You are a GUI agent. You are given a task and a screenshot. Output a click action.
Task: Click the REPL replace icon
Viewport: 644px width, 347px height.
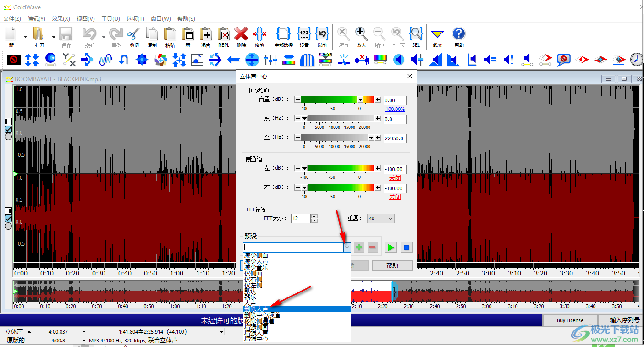pos(224,34)
